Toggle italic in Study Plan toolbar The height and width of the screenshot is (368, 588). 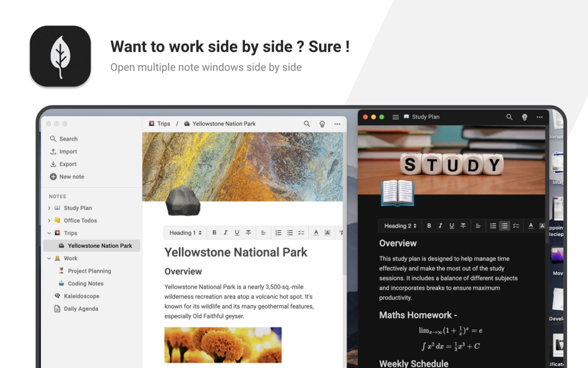(440, 226)
